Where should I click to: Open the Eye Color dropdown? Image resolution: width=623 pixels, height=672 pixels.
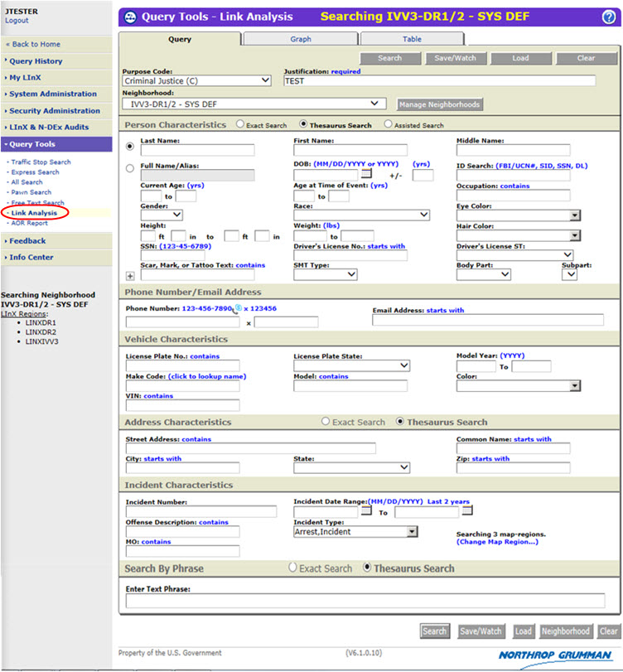519,215
